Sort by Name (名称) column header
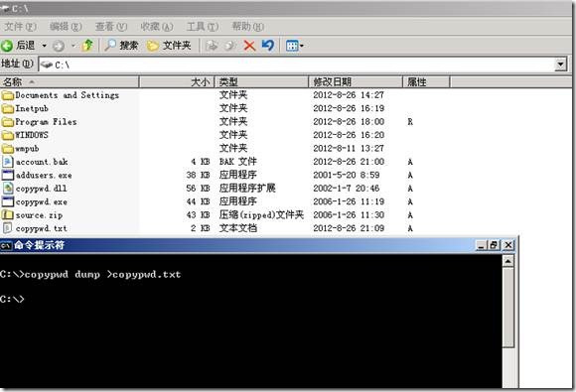576x392 pixels. 70,81
